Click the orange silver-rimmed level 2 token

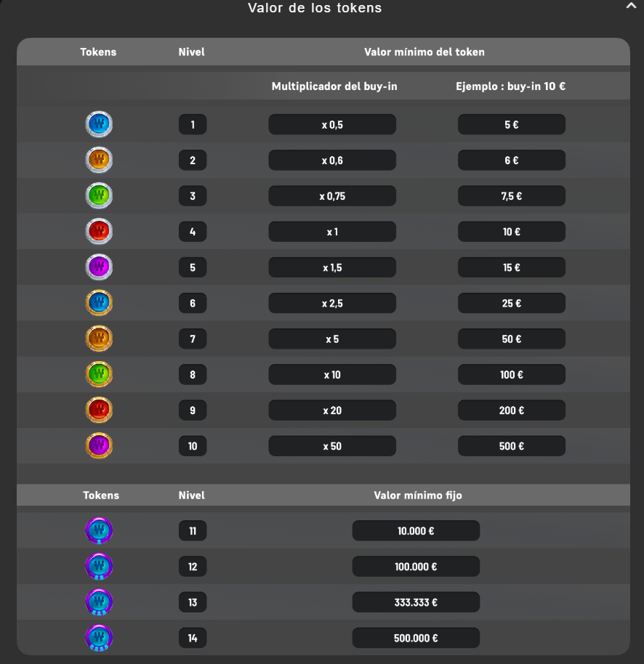tap(99, 160)
